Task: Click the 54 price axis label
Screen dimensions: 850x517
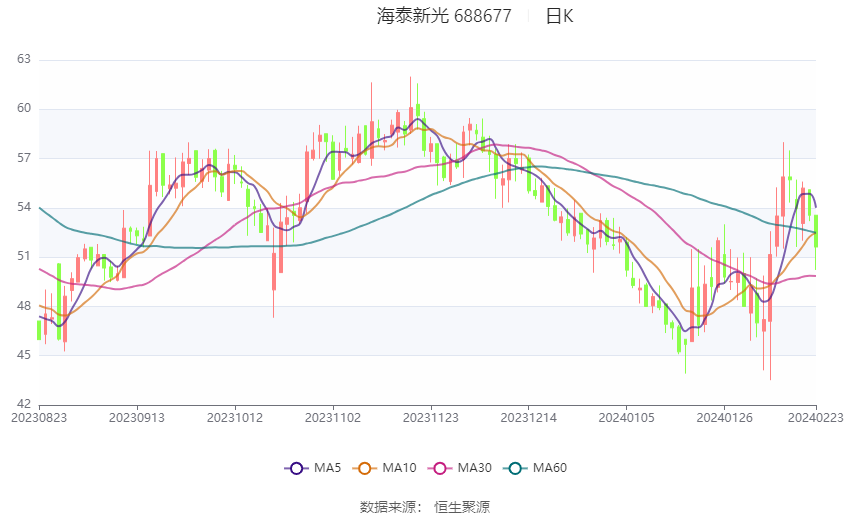Action: [x=24, y=207]
